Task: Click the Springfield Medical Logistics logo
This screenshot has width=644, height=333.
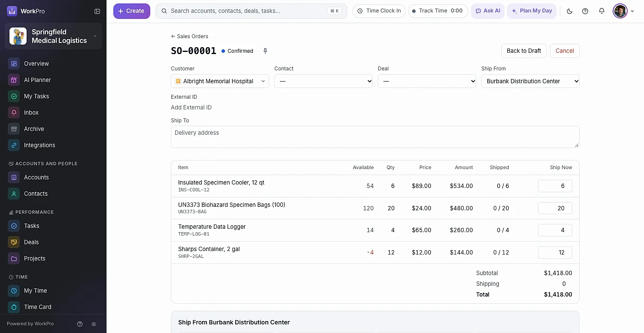Action: tap(18, 36)
